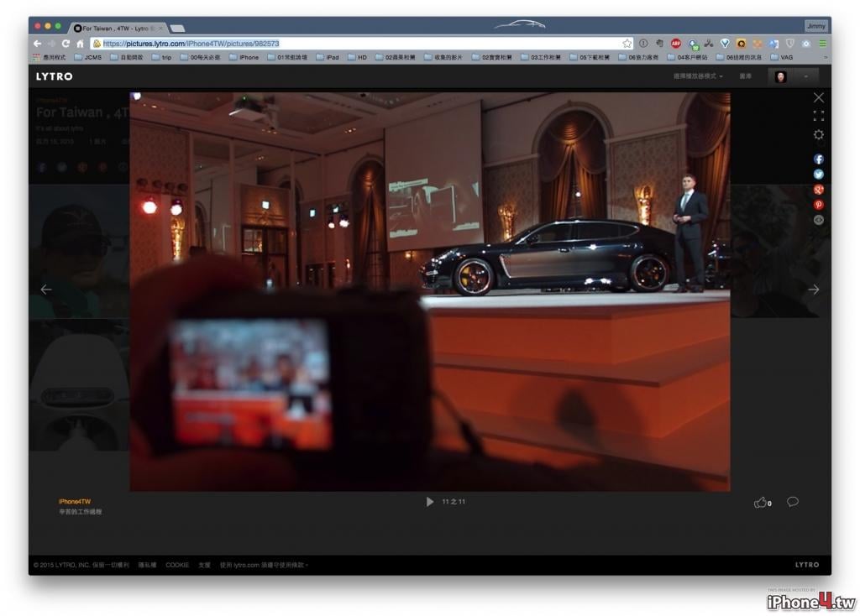Enter fullscreen viewing mode
The width and height of the screenshot is (860, 616).
pos(818,116)
